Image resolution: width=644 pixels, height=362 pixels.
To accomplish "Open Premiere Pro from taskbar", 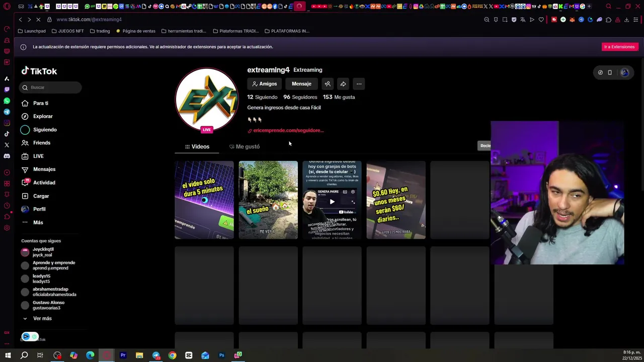I will pyautogui.click(x=123, y=355).
